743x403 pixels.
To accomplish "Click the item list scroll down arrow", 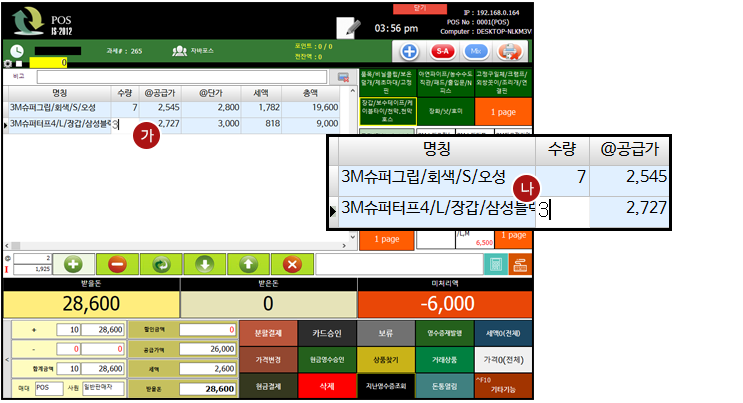I will point(353,237).
